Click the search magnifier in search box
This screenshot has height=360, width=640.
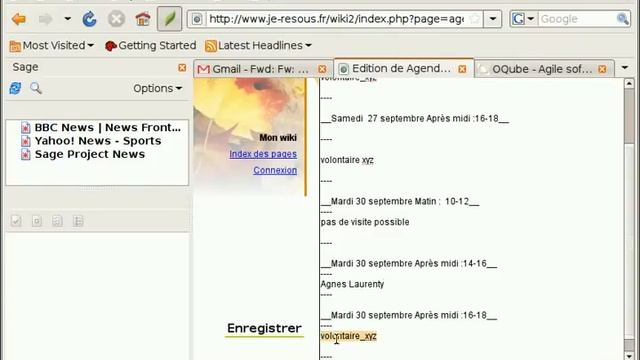pyautogui.click(x=622, y=19)
